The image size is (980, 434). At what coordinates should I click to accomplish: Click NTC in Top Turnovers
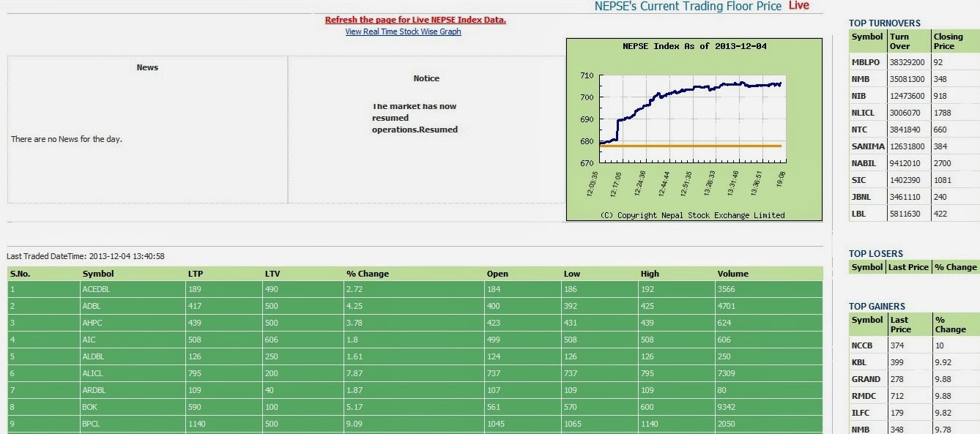860,130
